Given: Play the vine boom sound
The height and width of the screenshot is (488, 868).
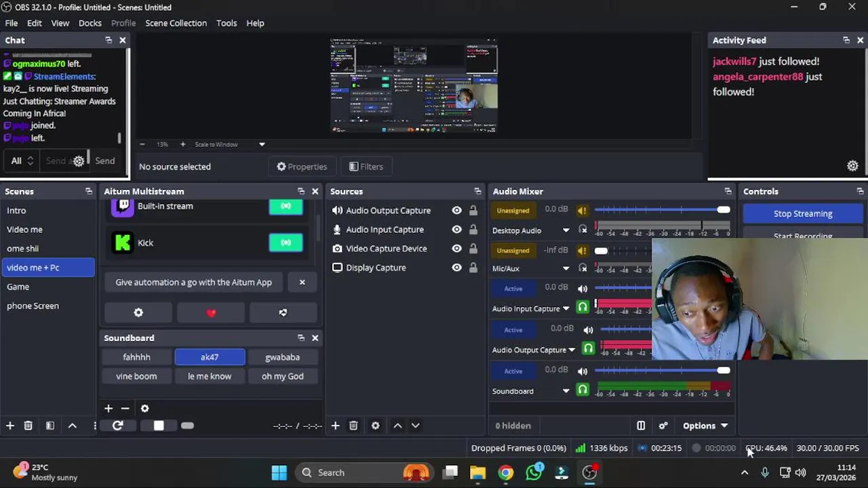Looking at the screenshot, I should [136, 376].
